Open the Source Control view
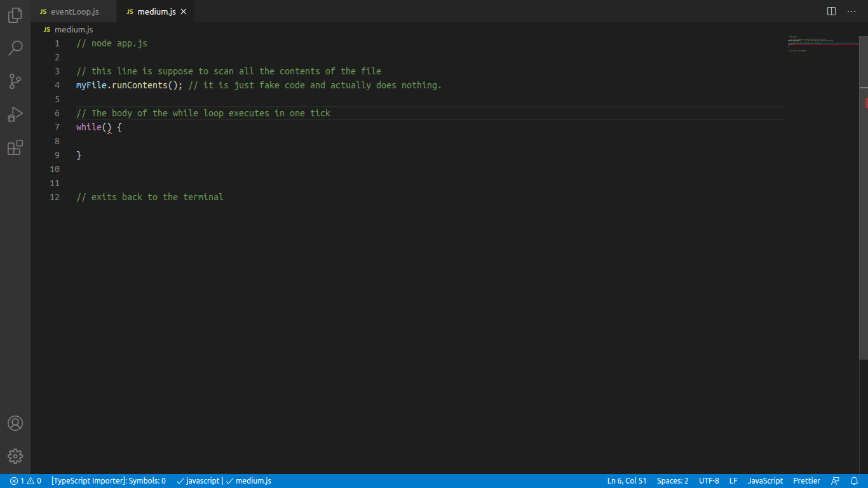868x488 pixels. 15,81
